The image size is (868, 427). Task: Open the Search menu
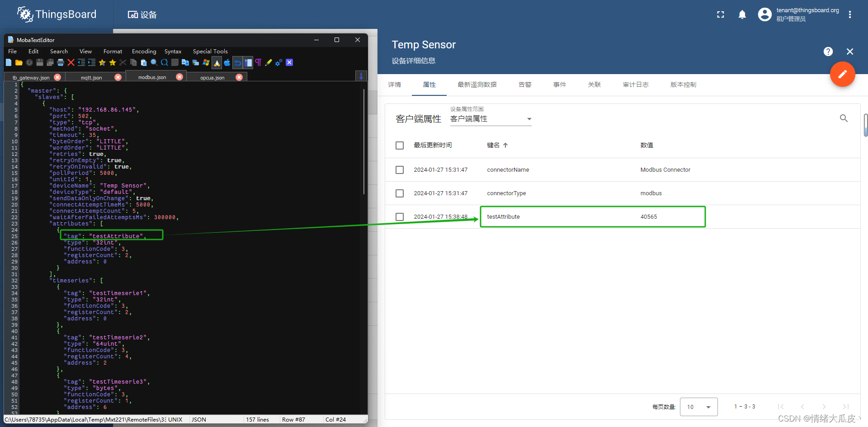(59, 51)
